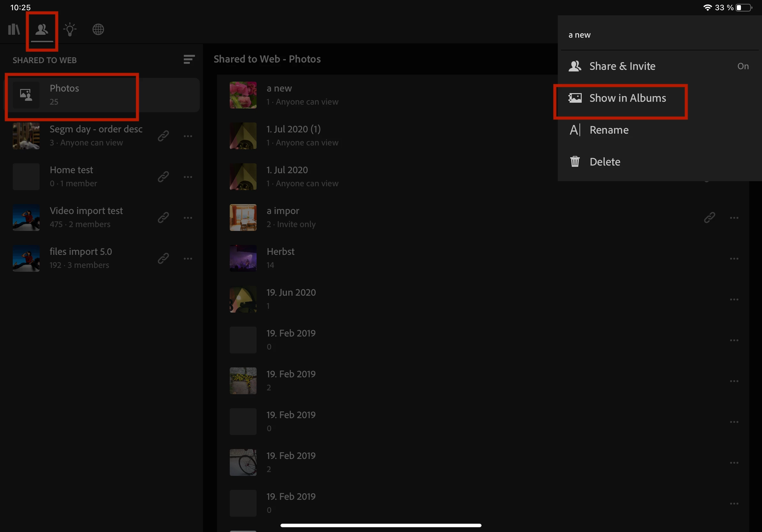
Task: Switch to the Shared people tab icon
Action: [42, 29]
